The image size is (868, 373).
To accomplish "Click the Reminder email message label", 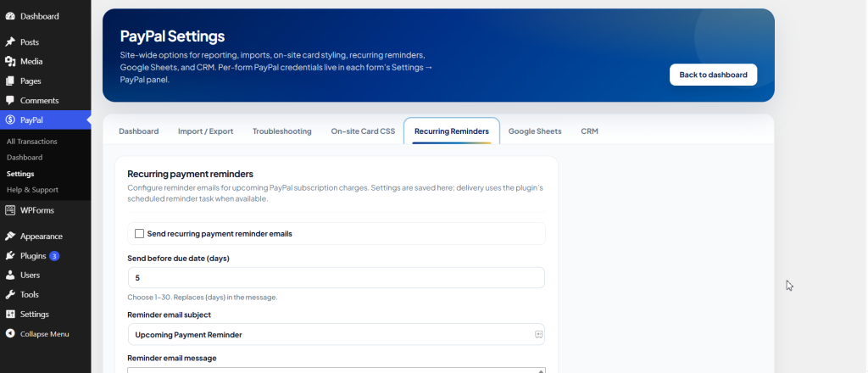I will tap(171, 358).
